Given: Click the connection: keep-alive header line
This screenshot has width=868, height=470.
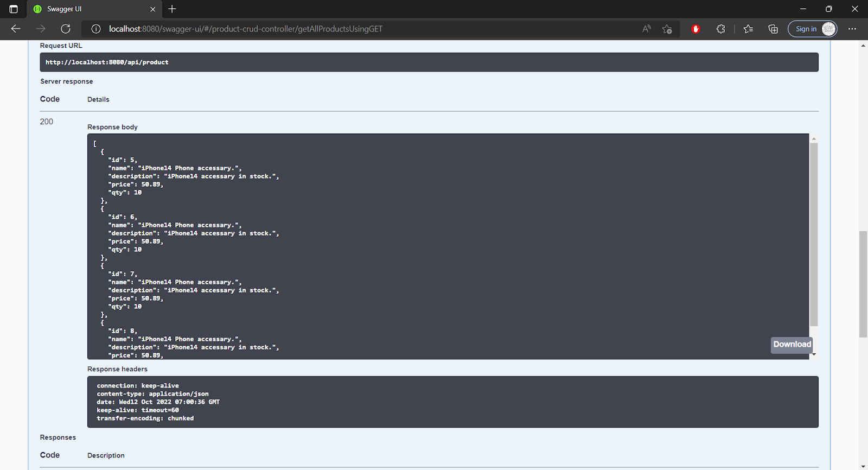Looking at the screenshot, I should point(138,386).
